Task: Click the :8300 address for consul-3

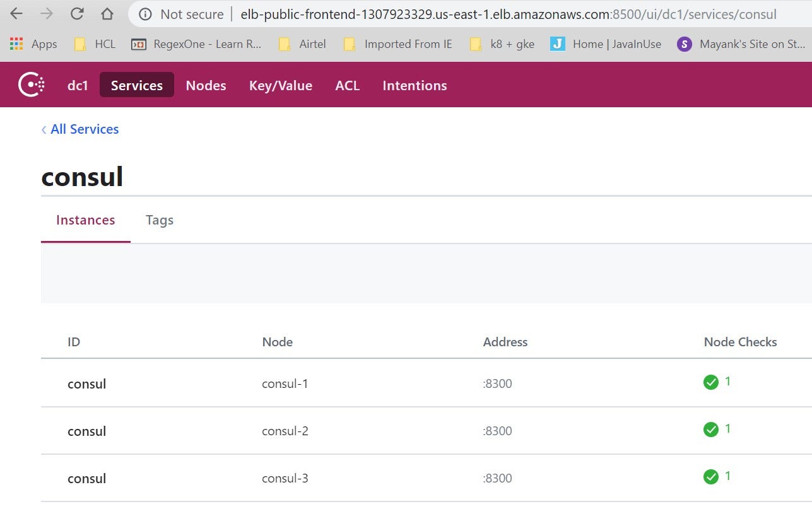Action: coord(498,478)
